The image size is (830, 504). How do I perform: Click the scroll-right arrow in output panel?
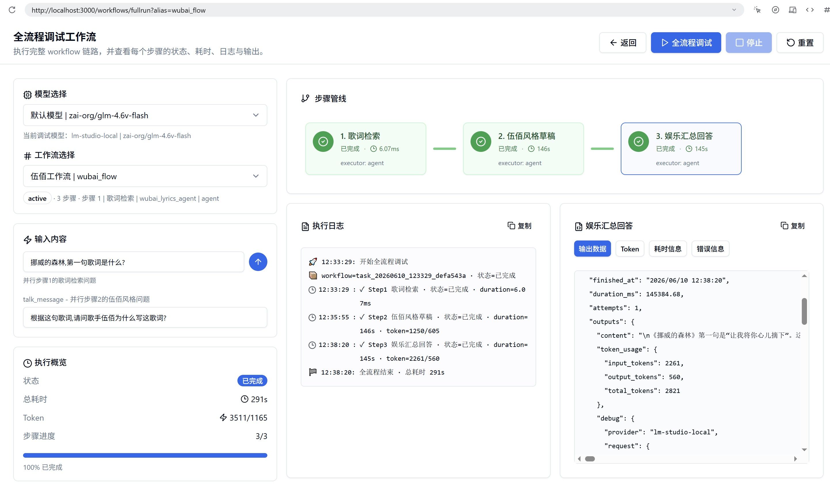click(796, 459)
